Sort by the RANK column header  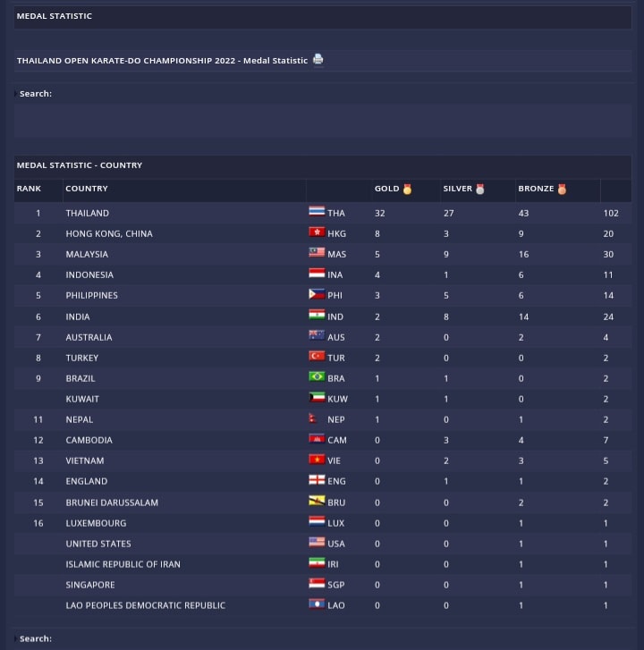pos(29,189)
